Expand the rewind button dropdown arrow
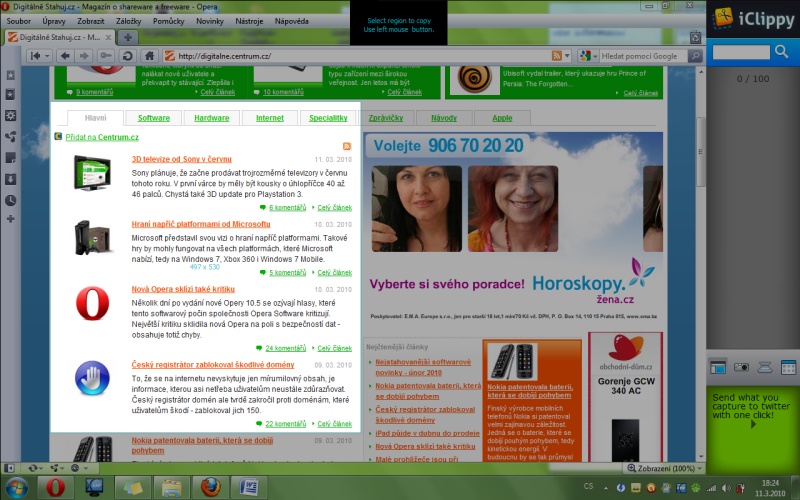This screenshot has height=500, width=800. click(x=47, y=56)
